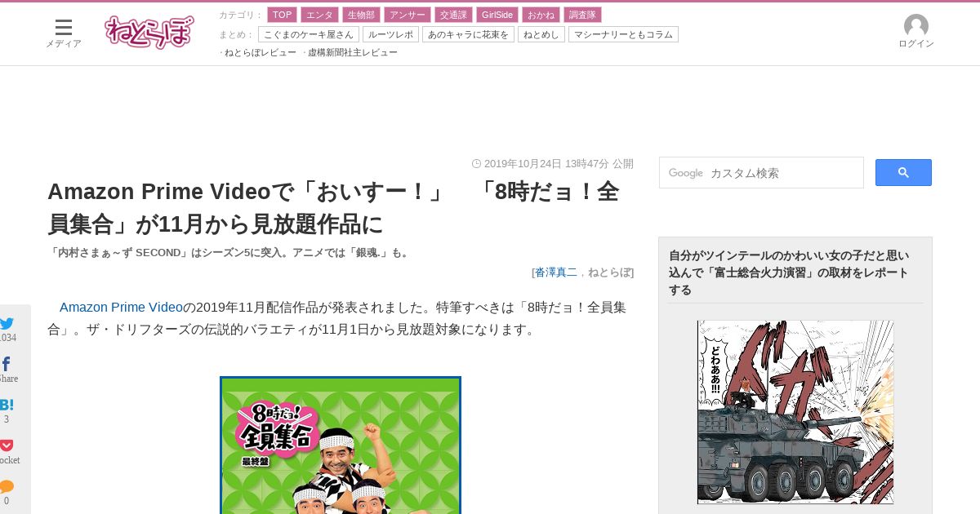Bookmark the article with Hatena B!

point(7,405)
